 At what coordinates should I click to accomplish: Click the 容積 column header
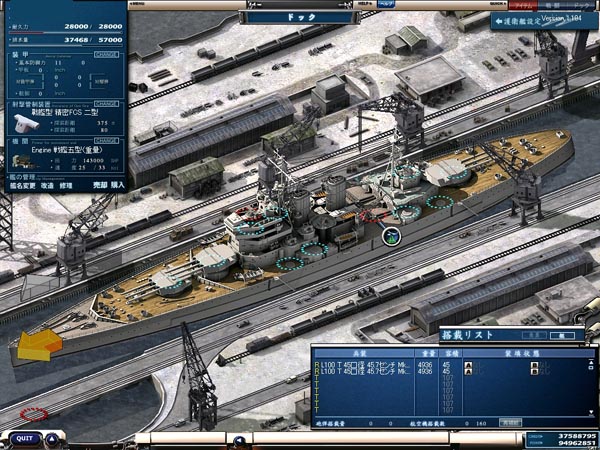tap(449, 353)
